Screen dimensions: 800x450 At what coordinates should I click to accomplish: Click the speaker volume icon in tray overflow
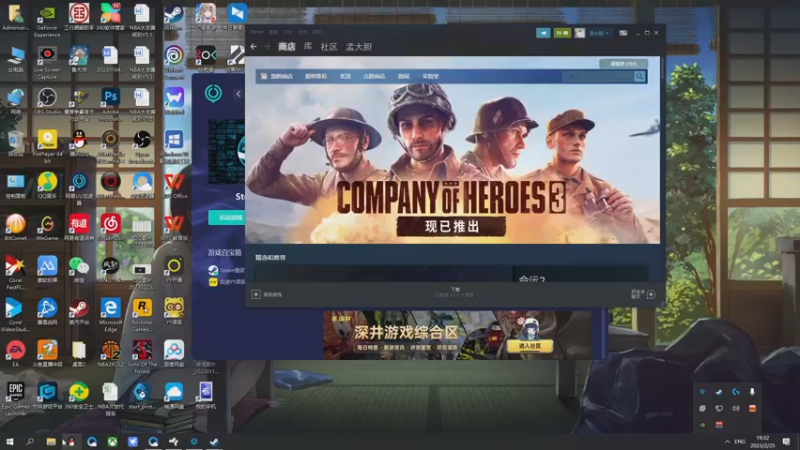735,408
